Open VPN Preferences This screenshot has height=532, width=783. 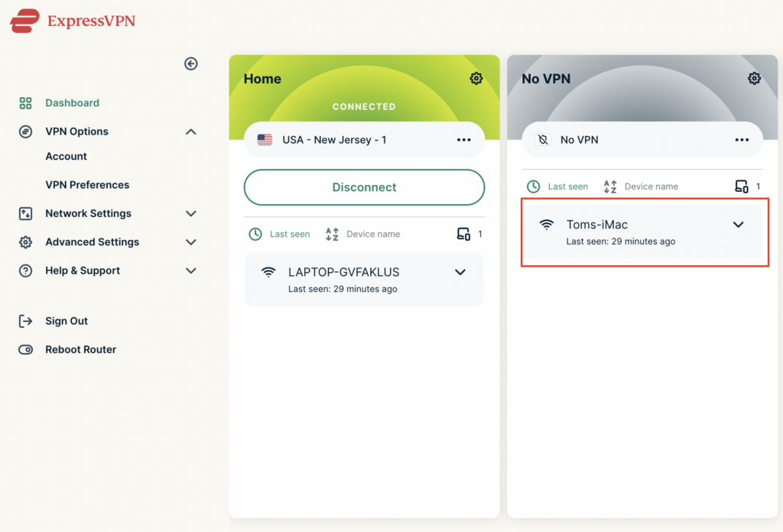point(87,185)
